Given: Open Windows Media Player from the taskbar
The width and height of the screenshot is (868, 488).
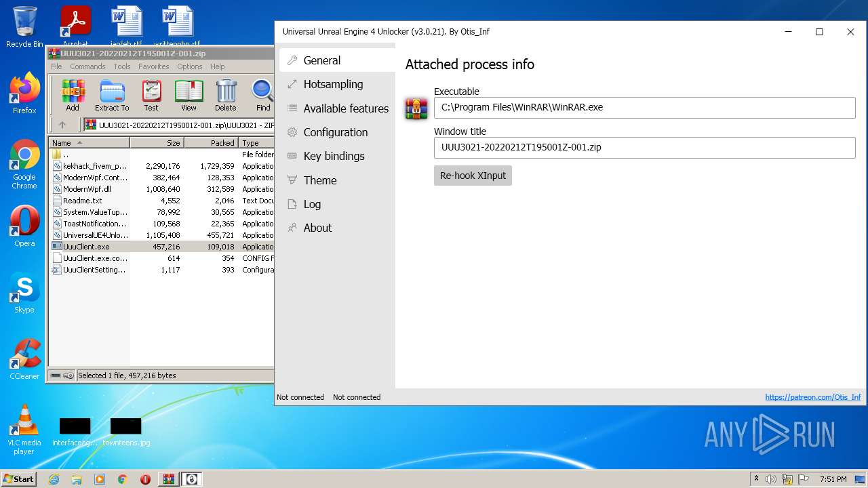Looking at the screenshot, I should pyautogui.click(x=100, y=479).
